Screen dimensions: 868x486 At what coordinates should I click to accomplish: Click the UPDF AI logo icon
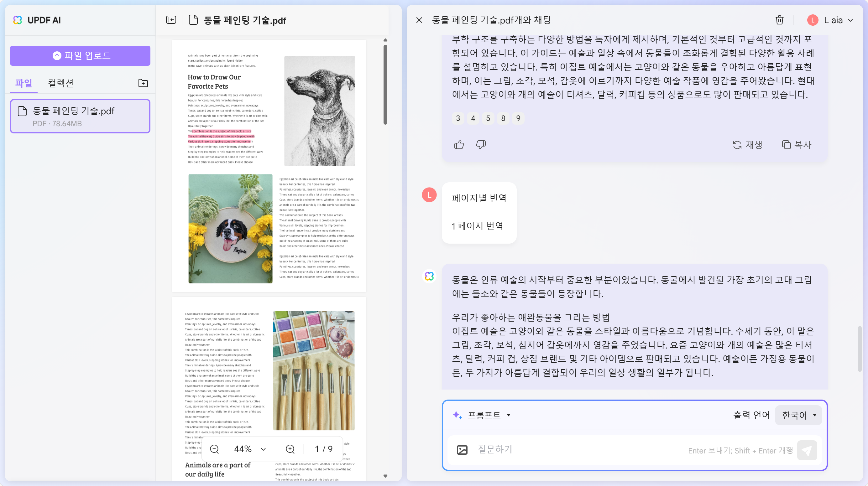[18, 20]
